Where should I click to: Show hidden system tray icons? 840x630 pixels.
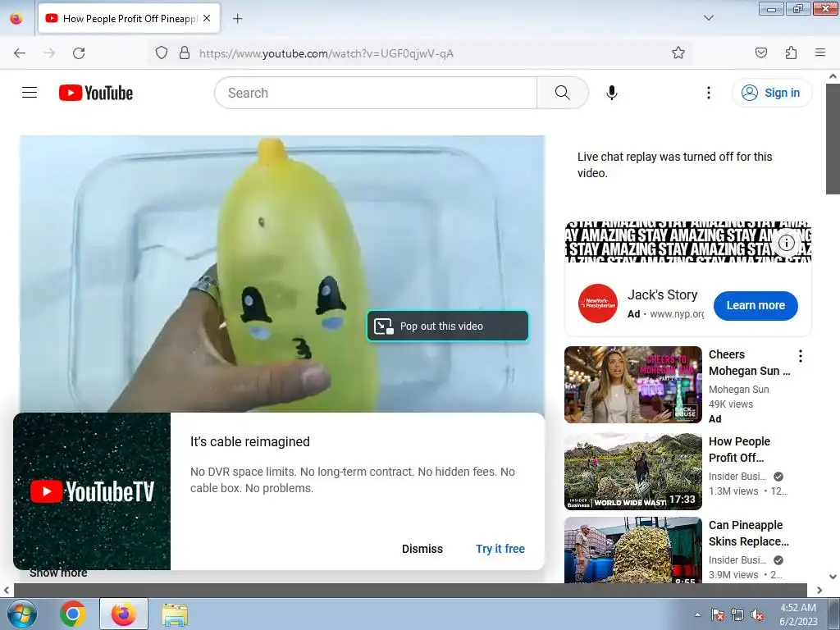(697, 614)
